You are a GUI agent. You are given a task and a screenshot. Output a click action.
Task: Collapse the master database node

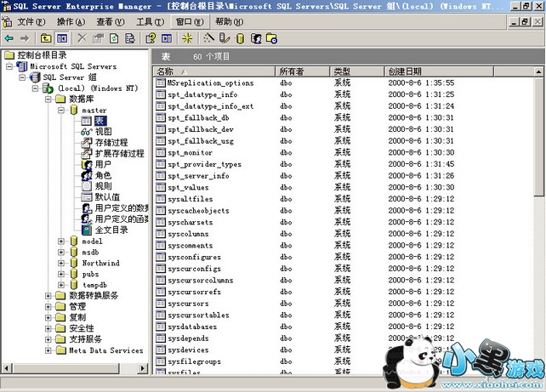pos(61,111)
